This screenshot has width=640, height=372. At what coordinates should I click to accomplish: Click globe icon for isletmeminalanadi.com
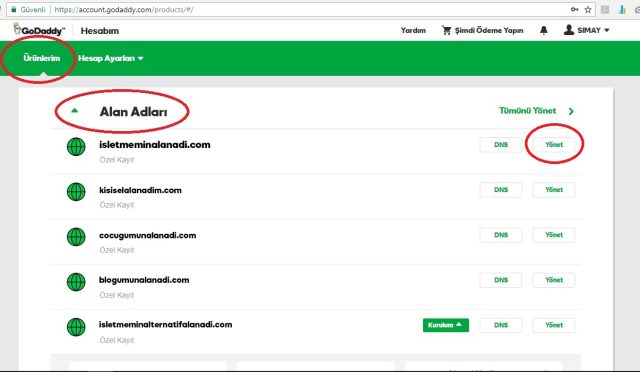pos(76,147)
